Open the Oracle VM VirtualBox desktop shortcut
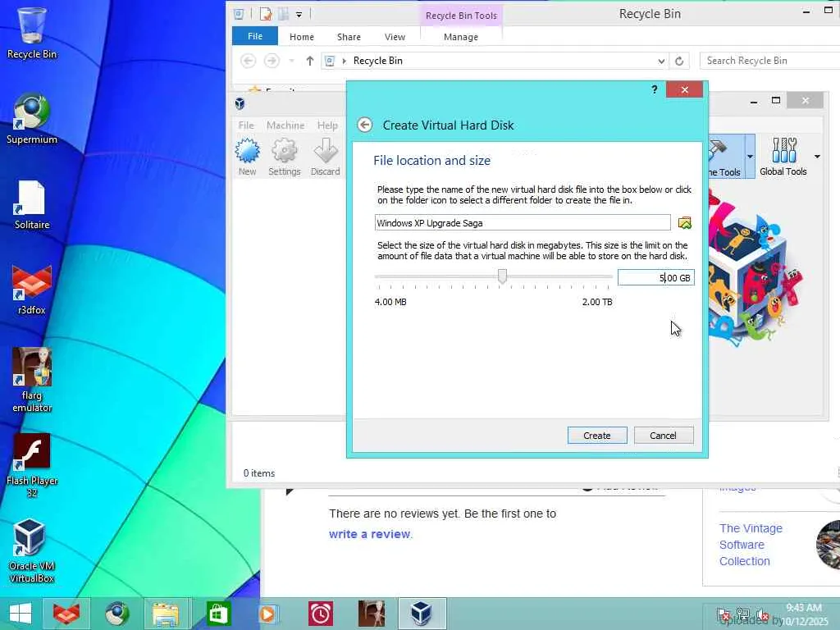Viewport: 840px width, 630px height. click(x=32, y=550)
